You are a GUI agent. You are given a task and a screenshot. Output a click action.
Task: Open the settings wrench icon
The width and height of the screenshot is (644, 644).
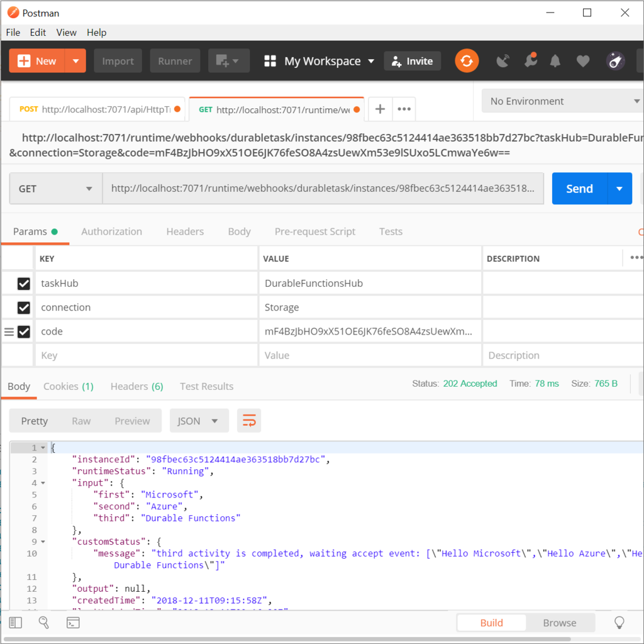point(531,60)
